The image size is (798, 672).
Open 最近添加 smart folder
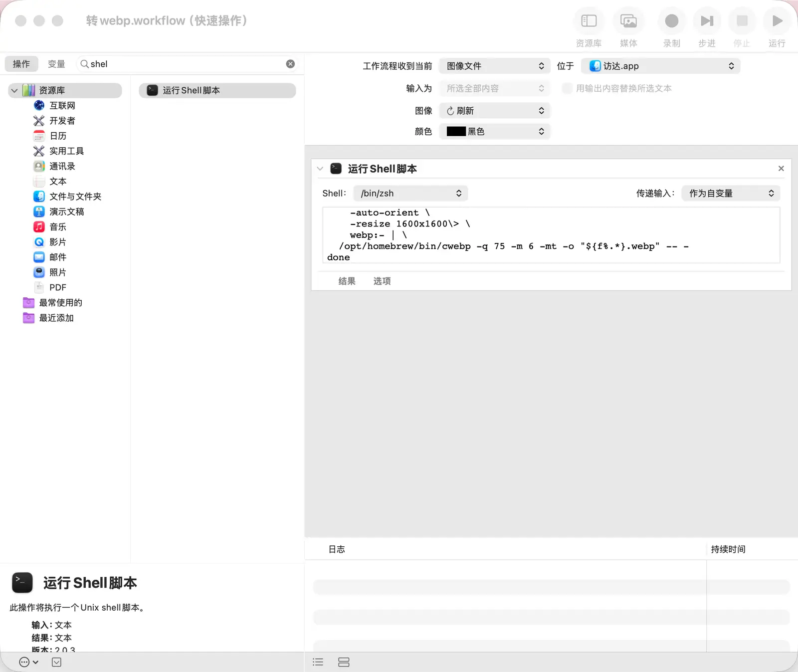pyautogui.click(x=56, y=318)
